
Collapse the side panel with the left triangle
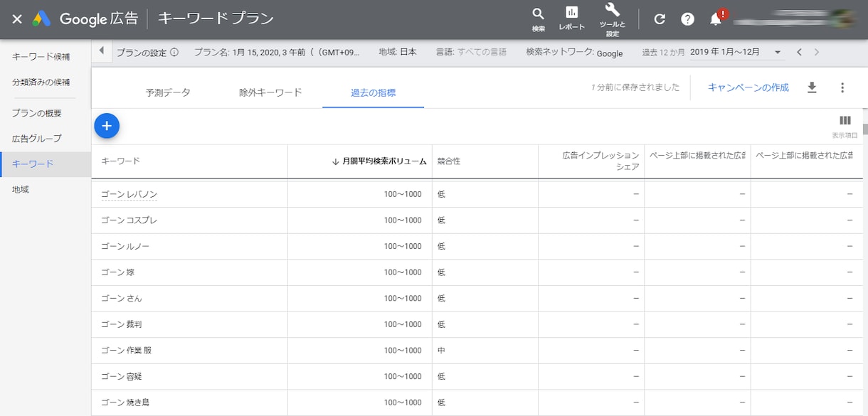tap(101, 50)
